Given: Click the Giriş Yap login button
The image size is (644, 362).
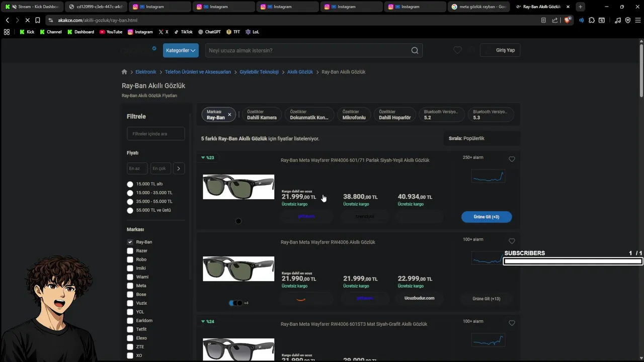Looking at the screenshot, I should point(500,50).
